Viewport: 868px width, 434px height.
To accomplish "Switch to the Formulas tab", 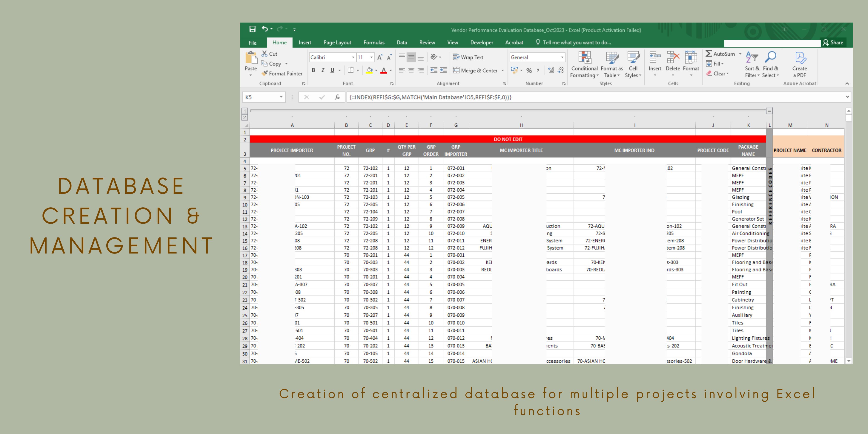I will point(374,42).
